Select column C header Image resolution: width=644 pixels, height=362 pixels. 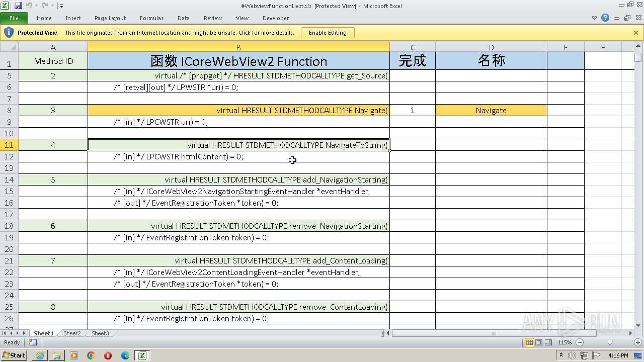[413, 47]
